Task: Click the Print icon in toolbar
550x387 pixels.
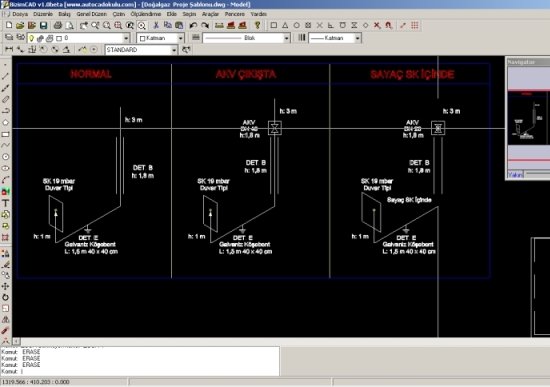Action: 58,25
